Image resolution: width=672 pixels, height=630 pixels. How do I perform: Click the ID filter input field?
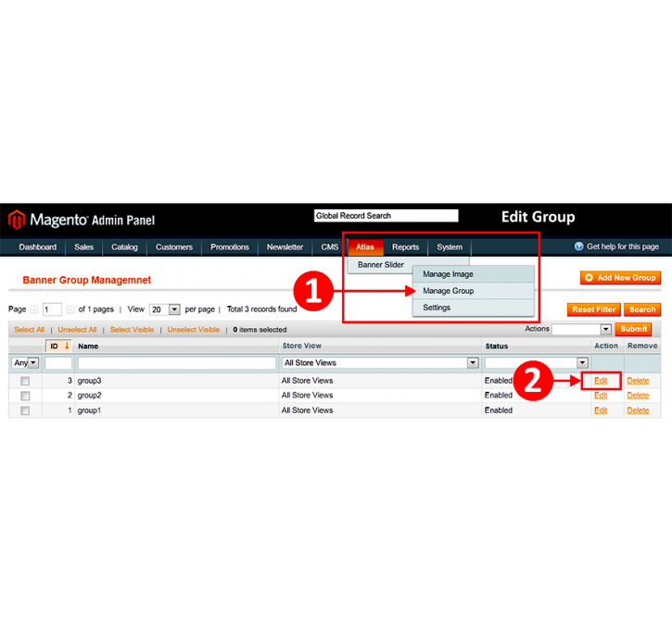click(x=58, y=363)
